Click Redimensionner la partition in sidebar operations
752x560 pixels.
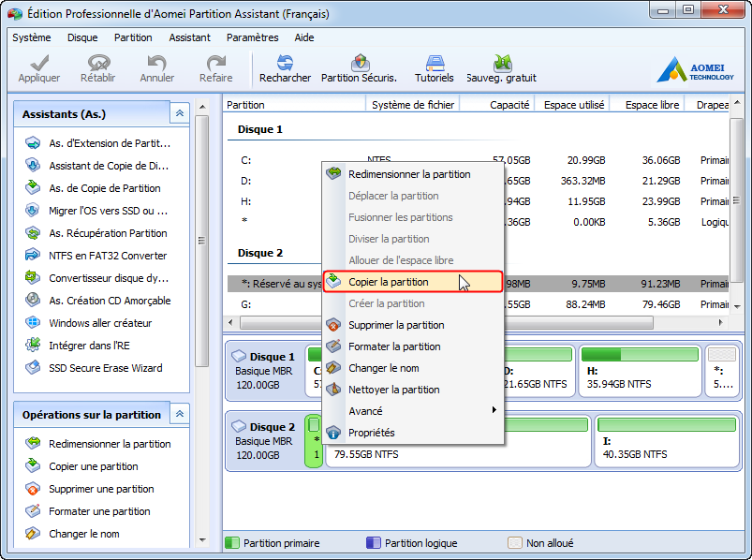pos(99,444)
